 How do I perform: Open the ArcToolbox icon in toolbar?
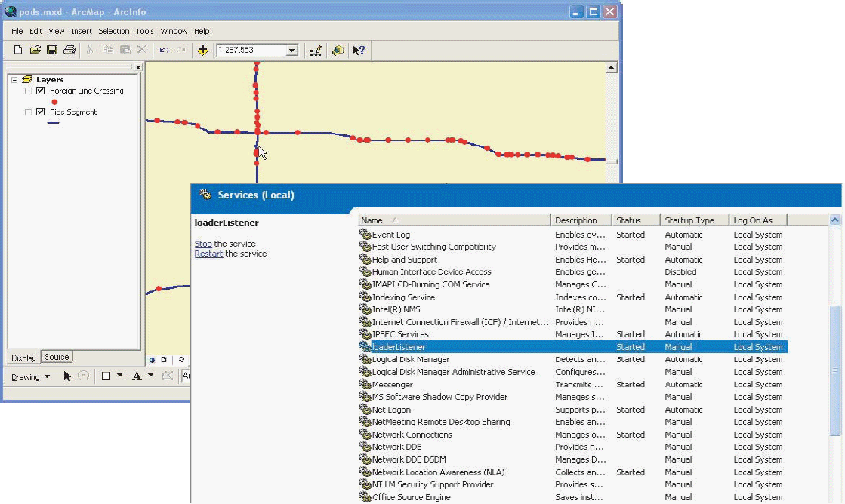coord(338,50)
